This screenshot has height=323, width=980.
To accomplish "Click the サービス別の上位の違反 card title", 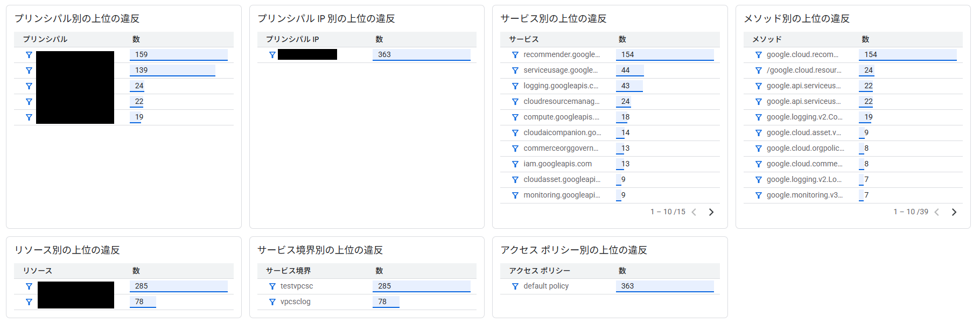I will coord(554,18).
